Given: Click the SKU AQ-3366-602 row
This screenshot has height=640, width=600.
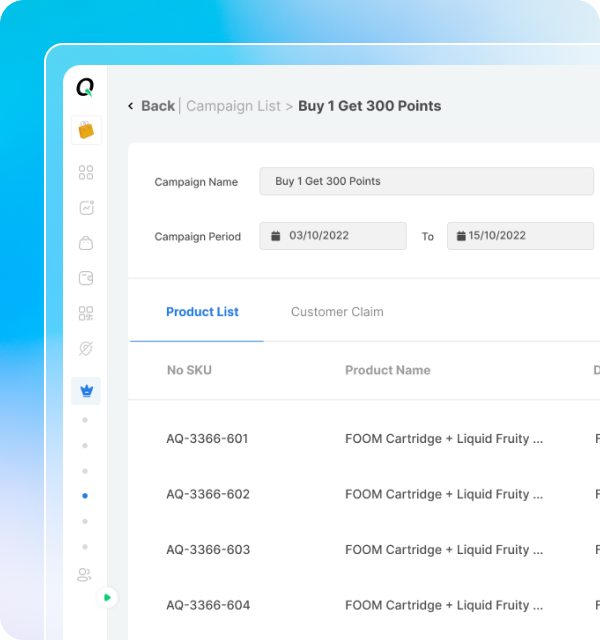Looking at the screenshot, I should (208, 494).
